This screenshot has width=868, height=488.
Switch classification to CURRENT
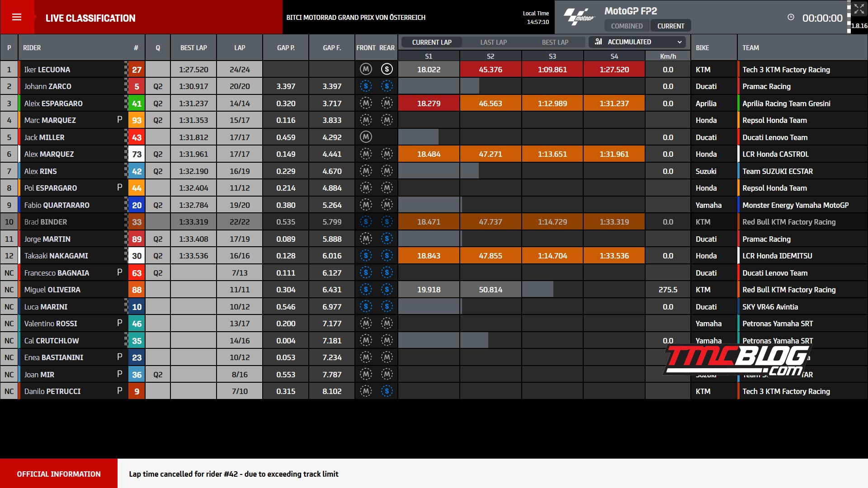pyautogui.click(x=670, y=26)
